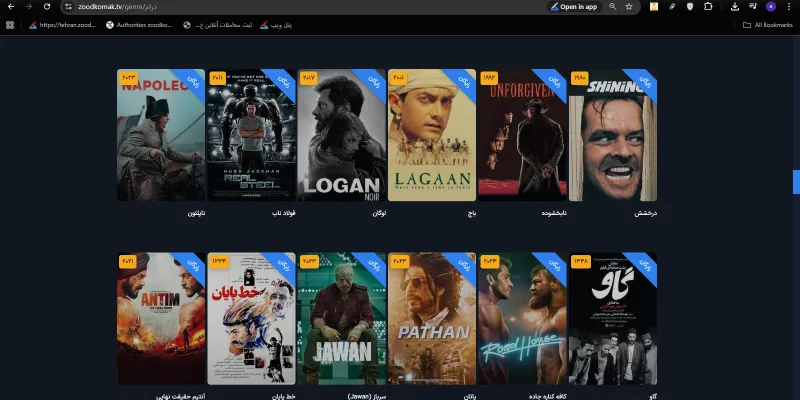This screenshot has height=400, width=800.
Task: Open the Real Steel movie poster
Action: click(x=252, y=135)
